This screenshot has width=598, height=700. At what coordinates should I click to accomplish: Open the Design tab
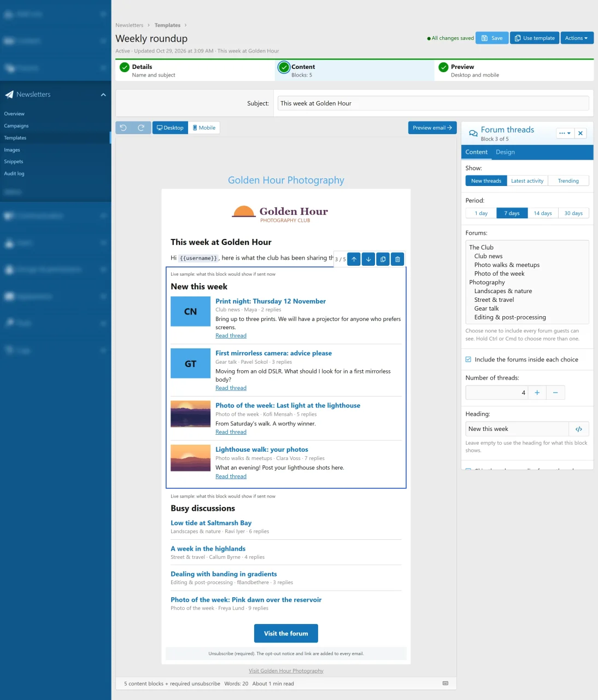coord(505,152)
